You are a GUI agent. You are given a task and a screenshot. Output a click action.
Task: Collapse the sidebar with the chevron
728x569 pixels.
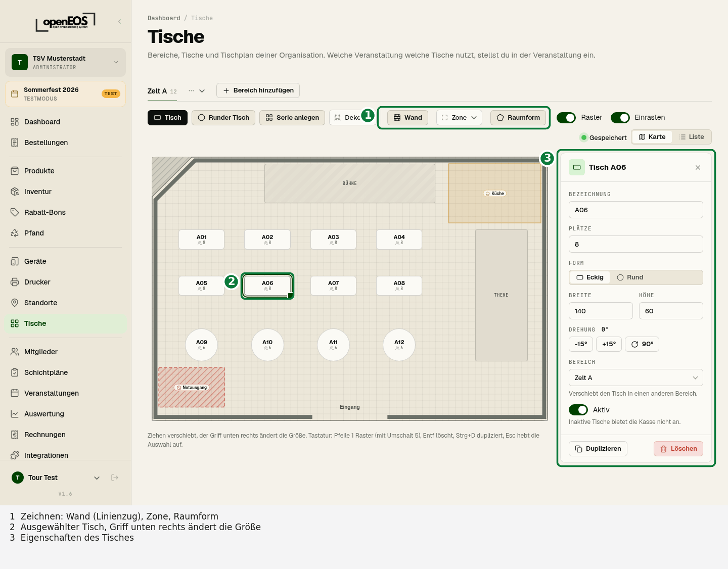(120, 21)
